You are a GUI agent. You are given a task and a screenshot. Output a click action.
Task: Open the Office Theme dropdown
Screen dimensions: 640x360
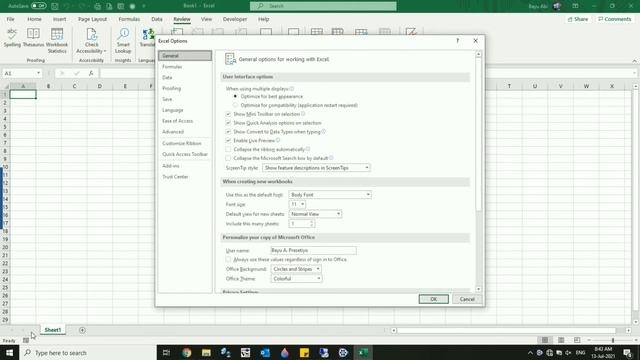[296, 278]
